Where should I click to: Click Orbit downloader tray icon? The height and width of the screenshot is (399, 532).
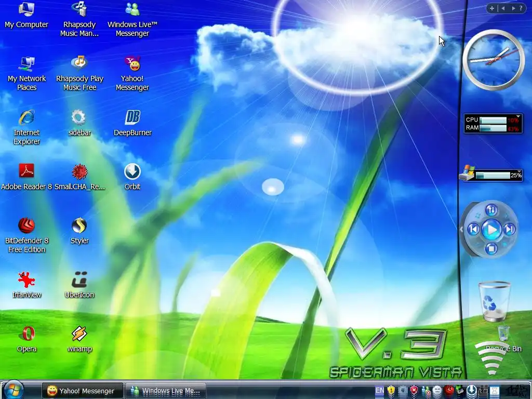click(472, 391)
